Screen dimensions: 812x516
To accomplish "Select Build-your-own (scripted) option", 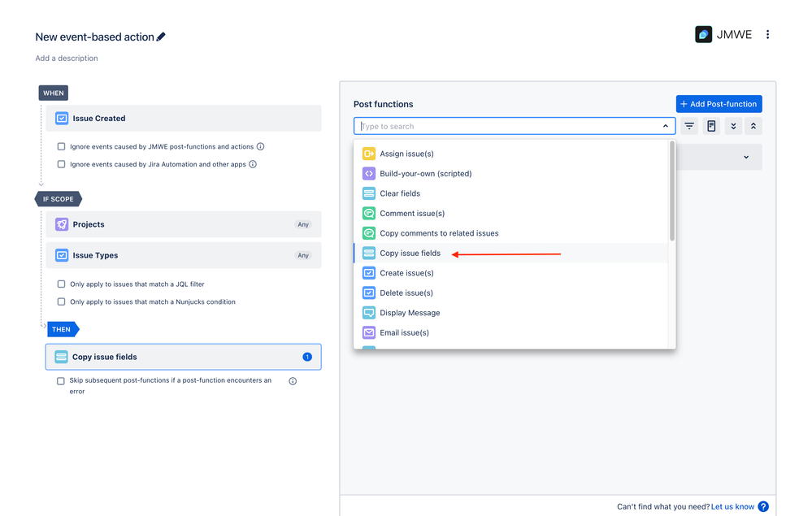I will [x=510, y=173].
